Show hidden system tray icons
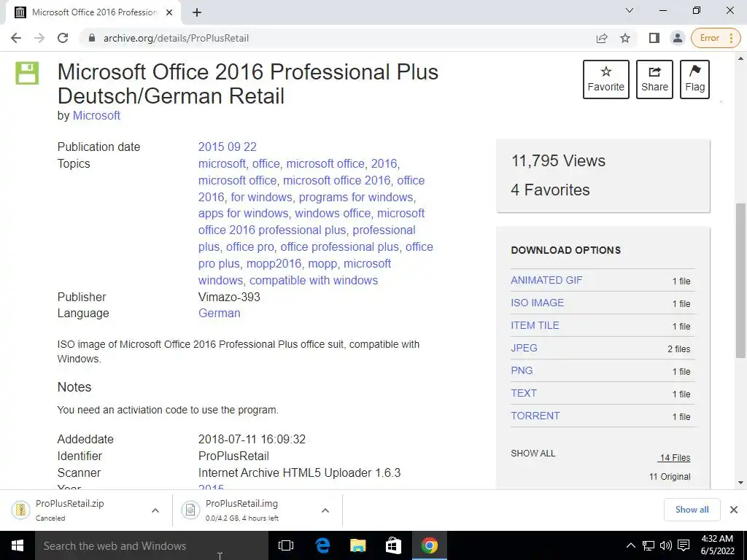This screenshot has height=560, width=747. (x=630, y=545)
